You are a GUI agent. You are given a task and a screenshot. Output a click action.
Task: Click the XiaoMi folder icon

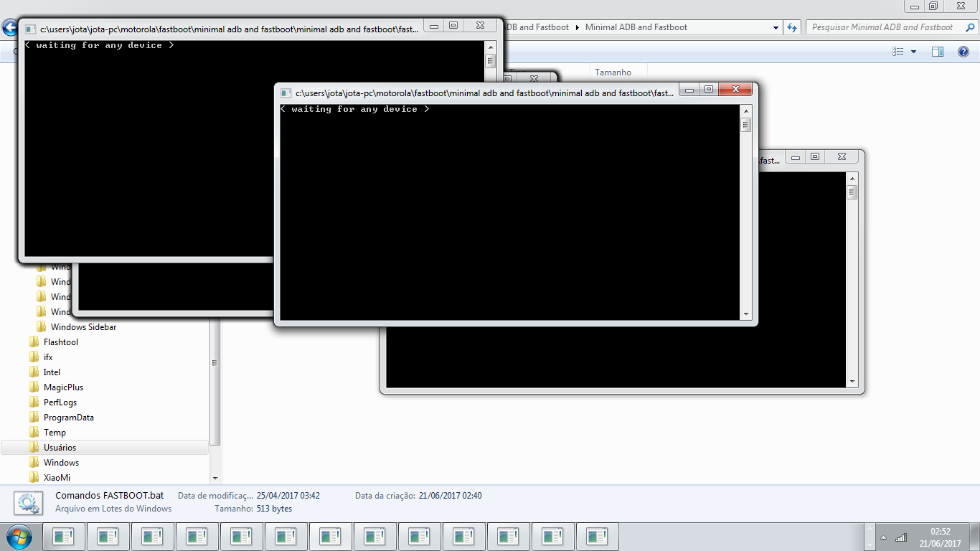tap(34, 478)
